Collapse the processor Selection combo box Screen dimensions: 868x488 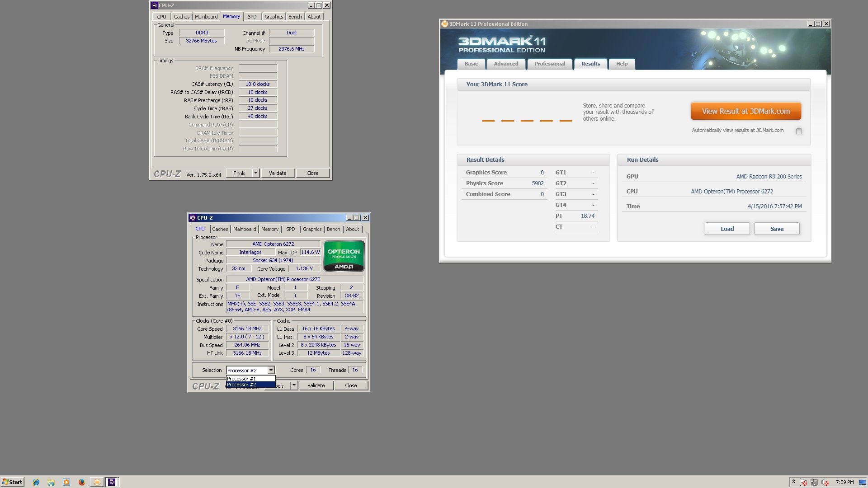[x=271, y=371]
